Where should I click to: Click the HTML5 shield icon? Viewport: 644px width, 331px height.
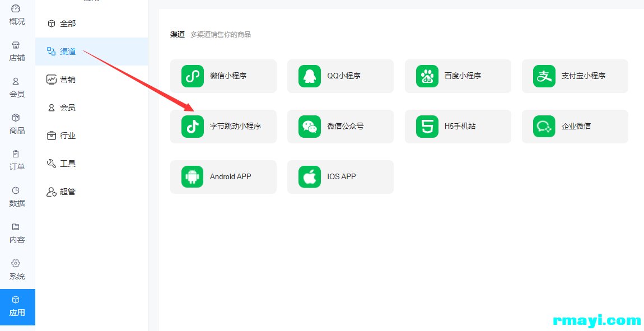coord(427,127)
